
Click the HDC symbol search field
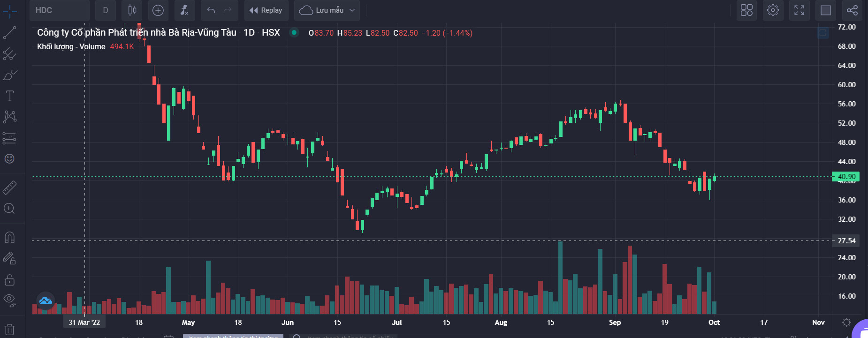coord(59,10)
